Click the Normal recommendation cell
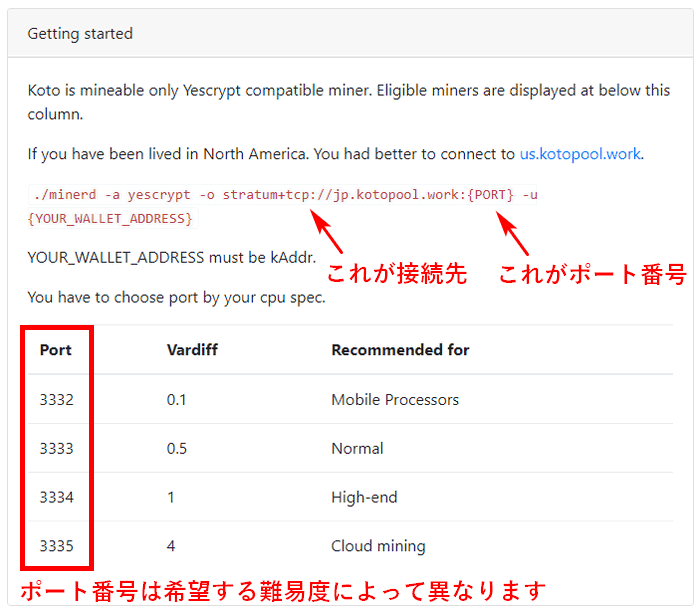The image size is (700, 613). (357, 448)
